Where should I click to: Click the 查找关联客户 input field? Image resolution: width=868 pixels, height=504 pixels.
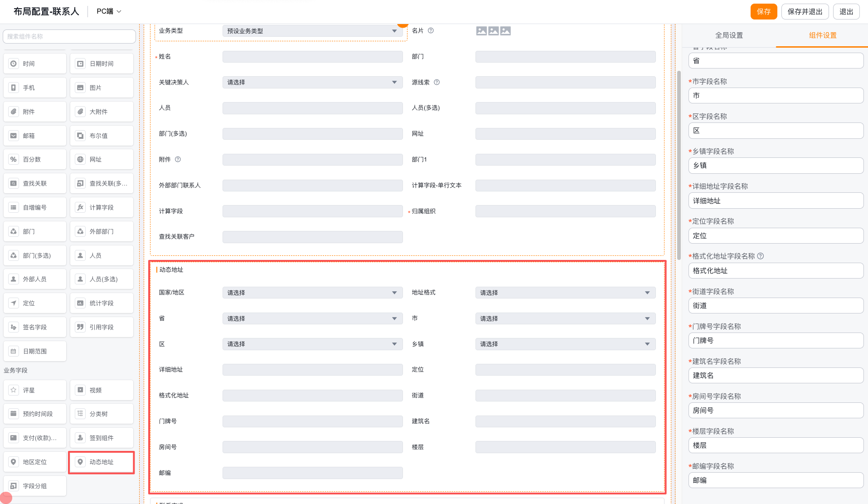click(x=312, y=237)
